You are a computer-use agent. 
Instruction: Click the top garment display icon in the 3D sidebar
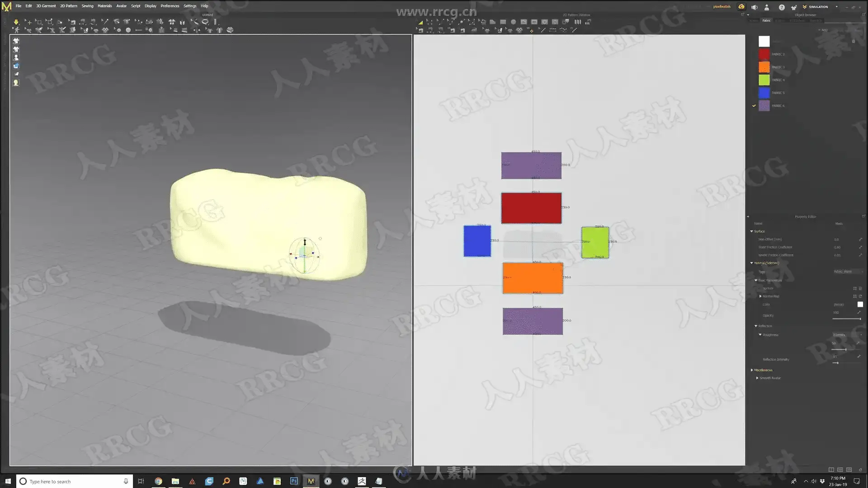pos(16,41)
